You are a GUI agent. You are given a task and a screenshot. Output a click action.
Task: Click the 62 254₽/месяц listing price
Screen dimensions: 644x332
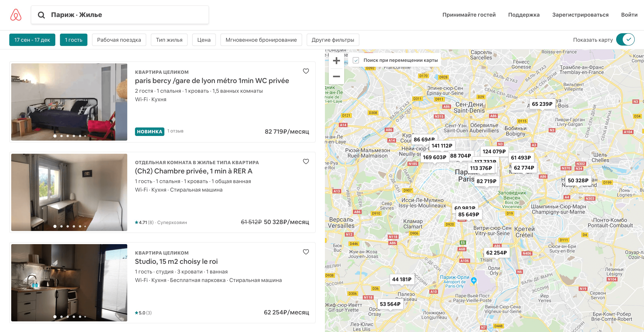(x=286, y=312)
